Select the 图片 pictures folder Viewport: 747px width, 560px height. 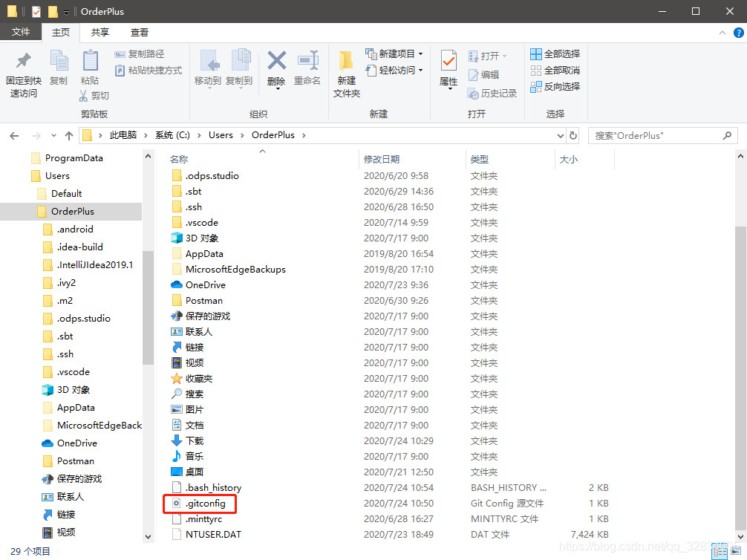(187, 410)
